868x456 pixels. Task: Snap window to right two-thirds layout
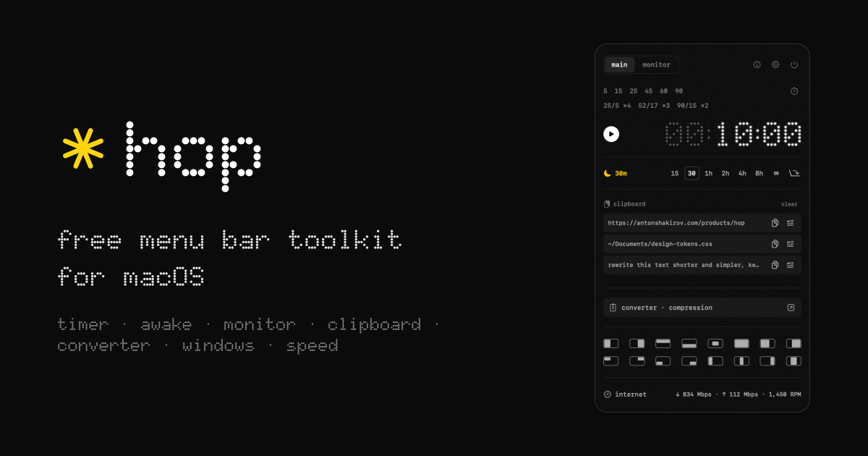click(793, 343)
